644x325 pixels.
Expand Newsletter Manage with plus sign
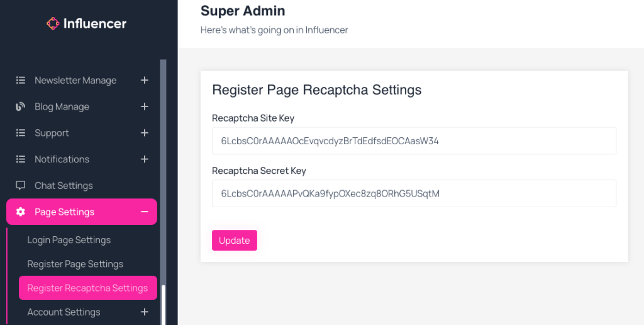[145, 81]
